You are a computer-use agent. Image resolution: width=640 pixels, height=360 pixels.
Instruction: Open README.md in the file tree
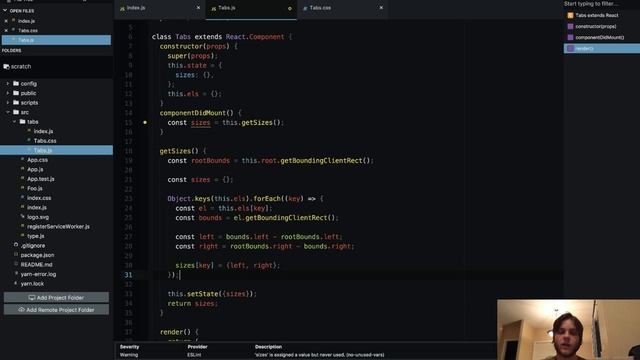point(36,264)
